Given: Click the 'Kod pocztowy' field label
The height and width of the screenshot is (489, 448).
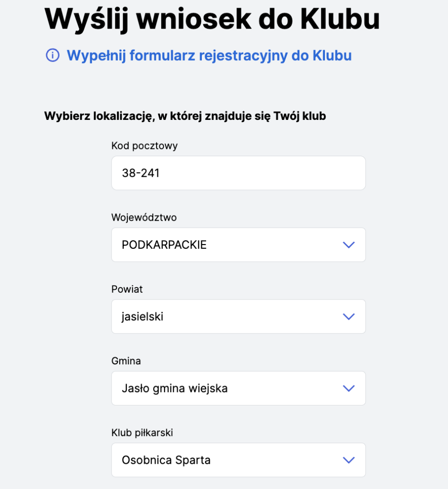Looking at the screenshot, I should 144,146.
